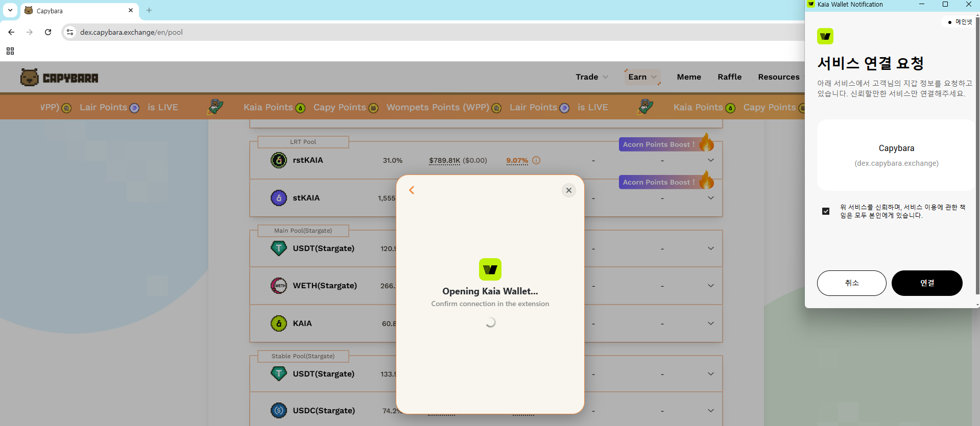This screenshot has width=980, height=426.
Task: Click the address bar URL
Action: 131,32
